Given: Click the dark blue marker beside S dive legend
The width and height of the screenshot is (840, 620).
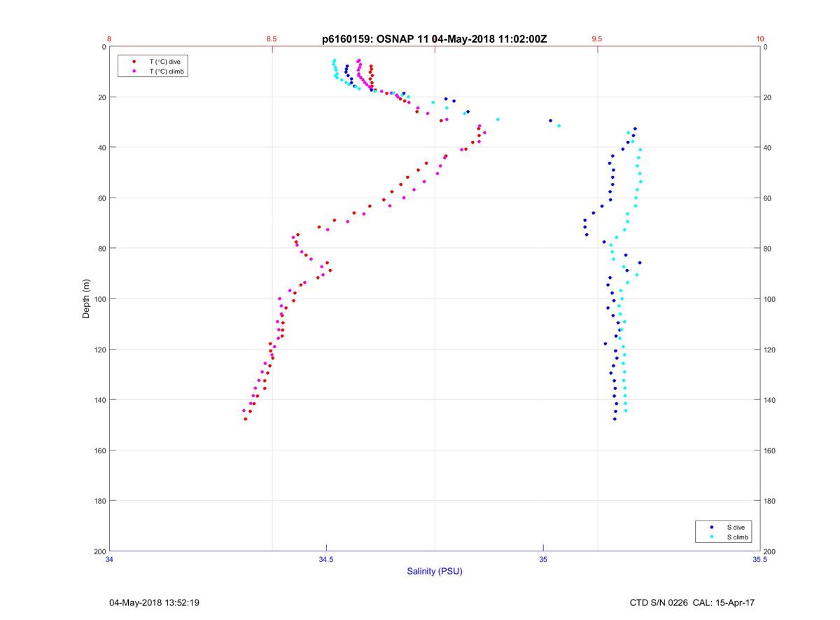Looking at the screenshot, I should point(712,527).
